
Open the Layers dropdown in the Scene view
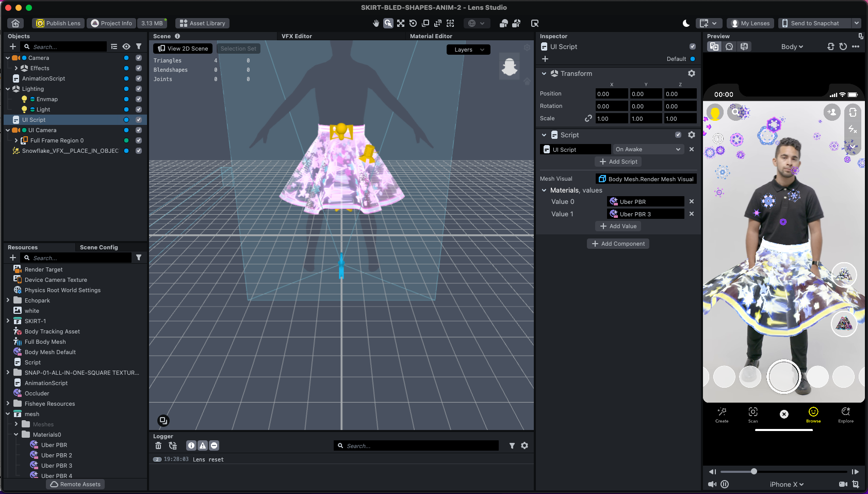coord(468,49)
